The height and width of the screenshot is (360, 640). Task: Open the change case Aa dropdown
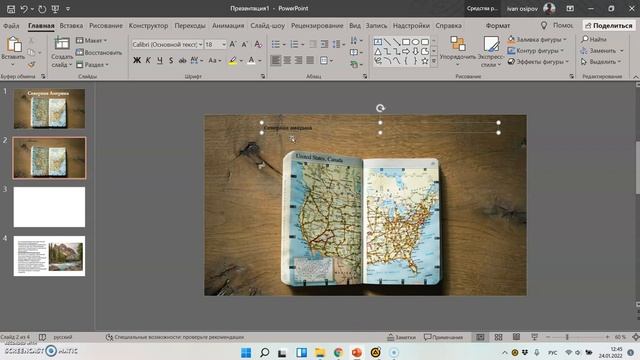click(x=215, y=60)
